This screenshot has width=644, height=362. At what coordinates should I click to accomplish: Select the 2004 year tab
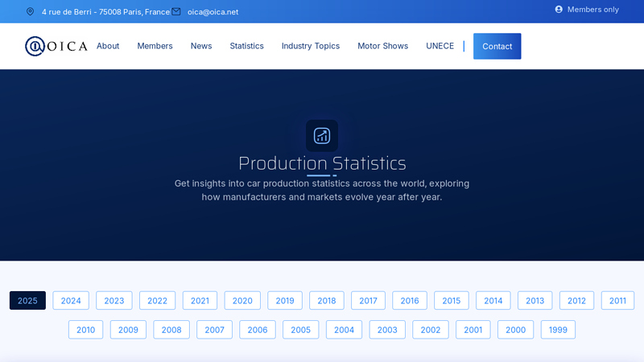[x=345, y=330]
